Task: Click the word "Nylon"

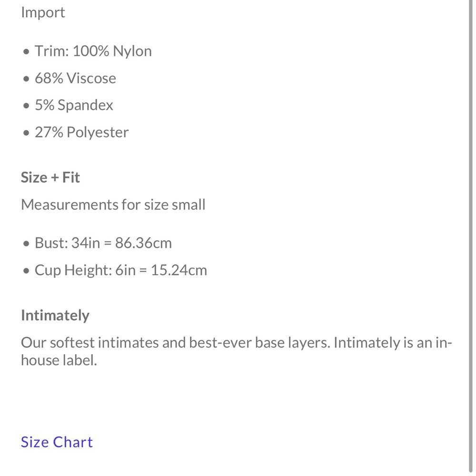Action: 132,51
